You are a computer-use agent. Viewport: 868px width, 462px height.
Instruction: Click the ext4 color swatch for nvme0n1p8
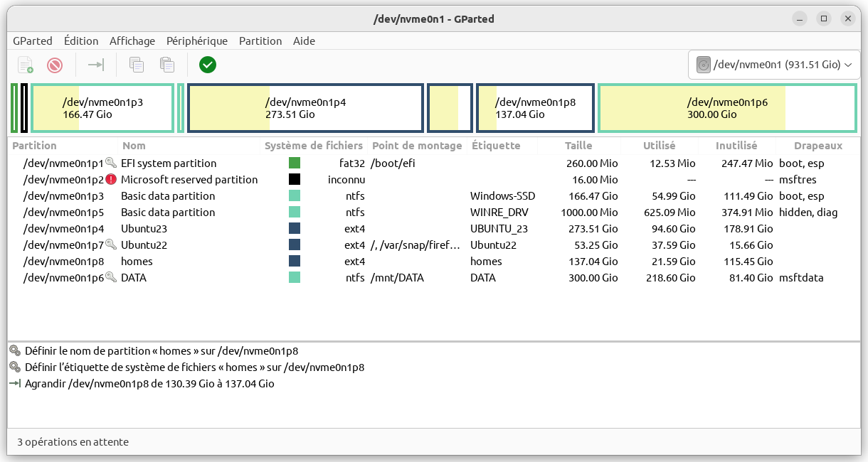pyautogui.click(x=295, y=262)
